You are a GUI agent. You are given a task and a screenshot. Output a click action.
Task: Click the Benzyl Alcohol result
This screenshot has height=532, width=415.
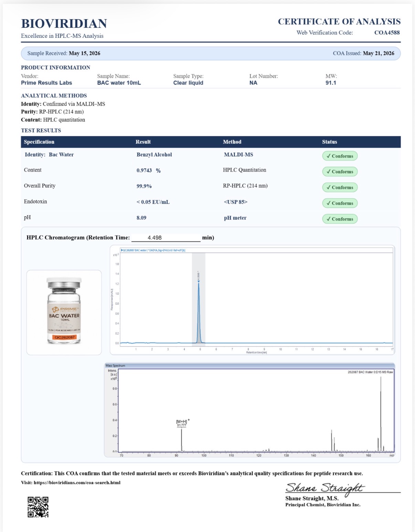point(154,155)
